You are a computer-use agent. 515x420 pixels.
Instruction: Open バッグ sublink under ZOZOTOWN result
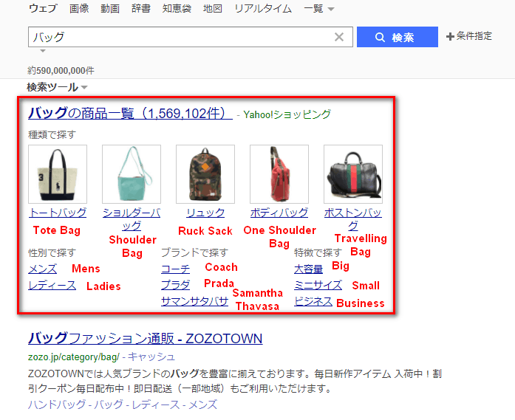click(x=109, y=404)
